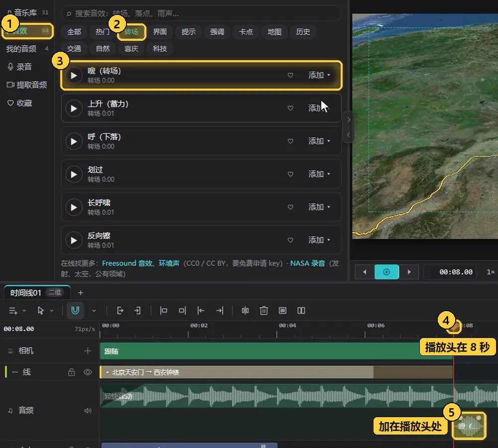Toggle play in the preview controls
The image size is (498, 448).
pyautogui.click(x=386, y=272)
